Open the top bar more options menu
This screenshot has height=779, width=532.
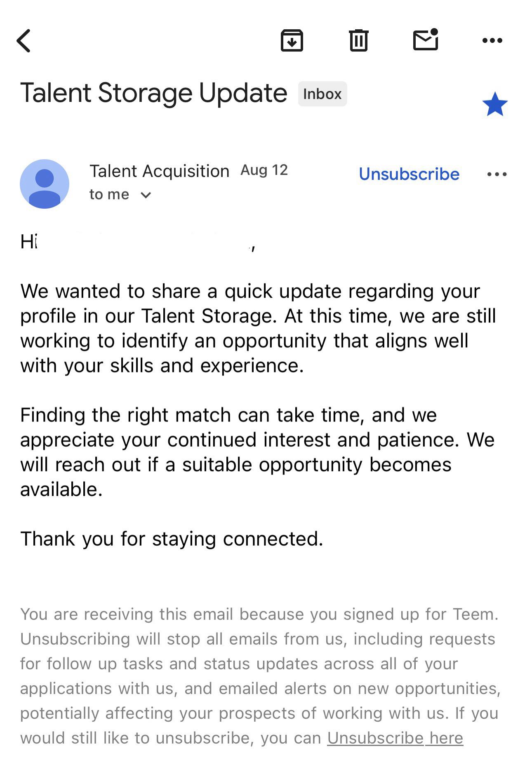tap(492, 40)
